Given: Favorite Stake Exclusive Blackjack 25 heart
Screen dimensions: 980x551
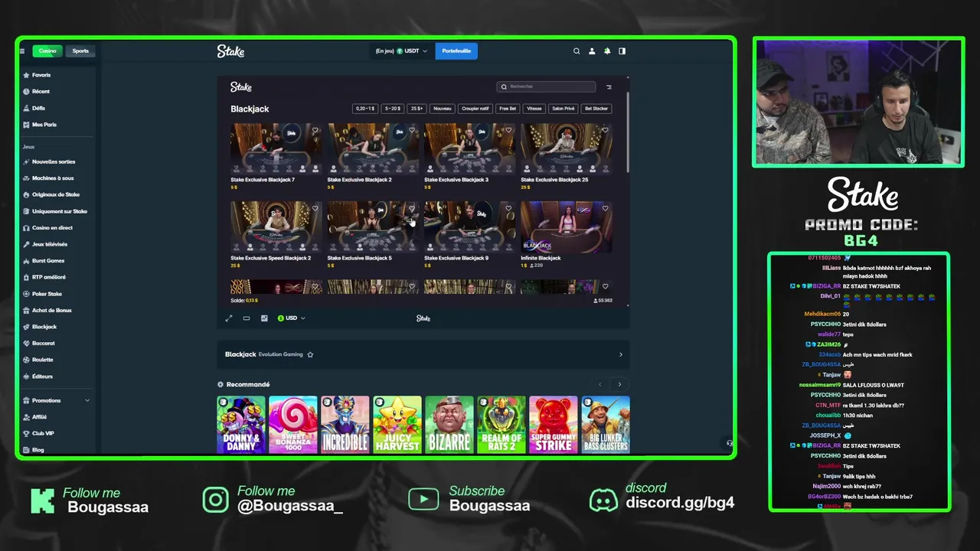Looking at the screenshot, I should coord(605,131).
